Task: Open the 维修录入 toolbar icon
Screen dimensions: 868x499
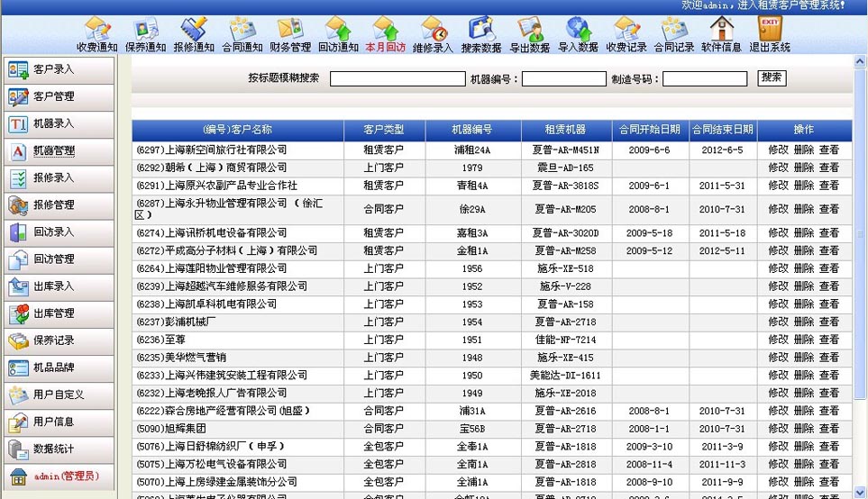Action: pos(433,34)
